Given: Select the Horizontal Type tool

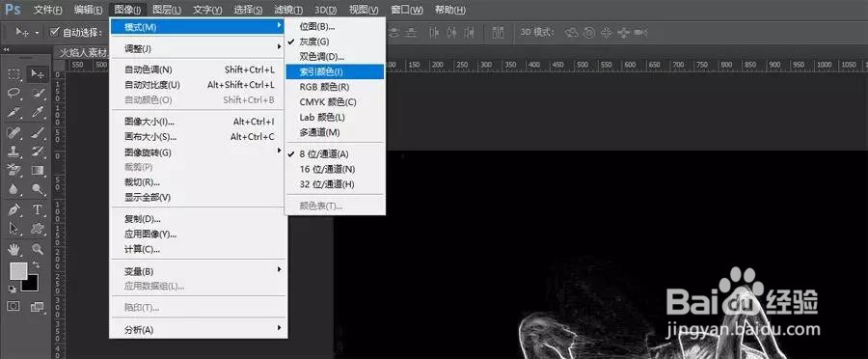Looking at the screenshot, I should click(38, 210).
